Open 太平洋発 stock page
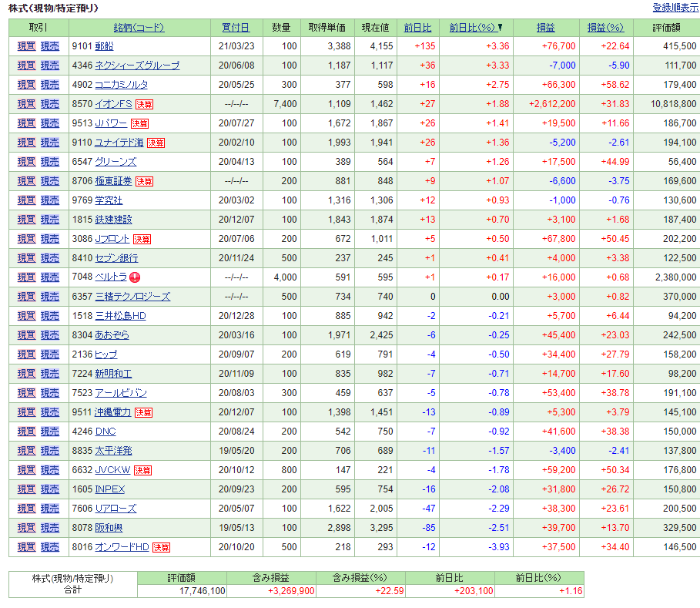 [113, 451]
